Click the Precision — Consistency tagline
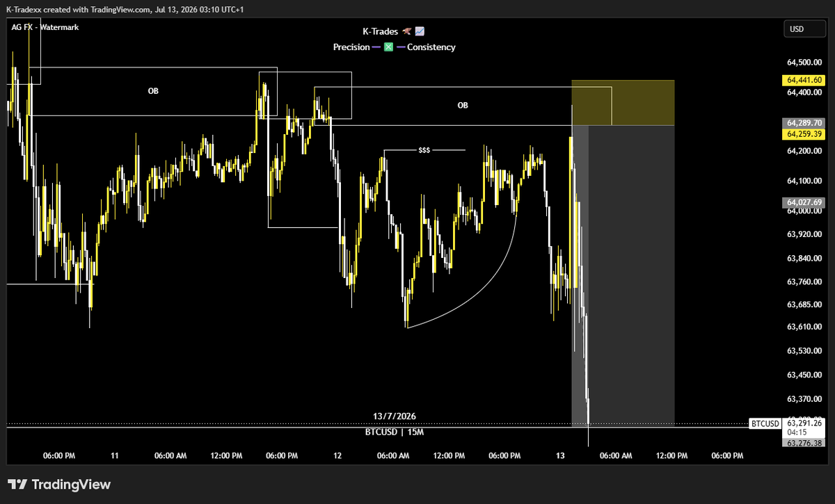Screen dimensions: 835x504 [x=394, y=47]
